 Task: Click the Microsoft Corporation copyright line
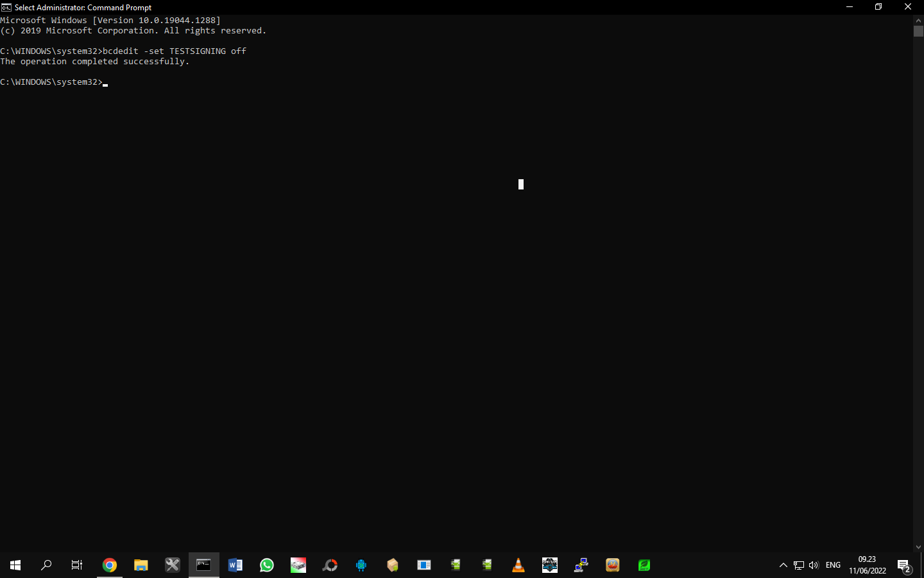[x=133, y=31]
